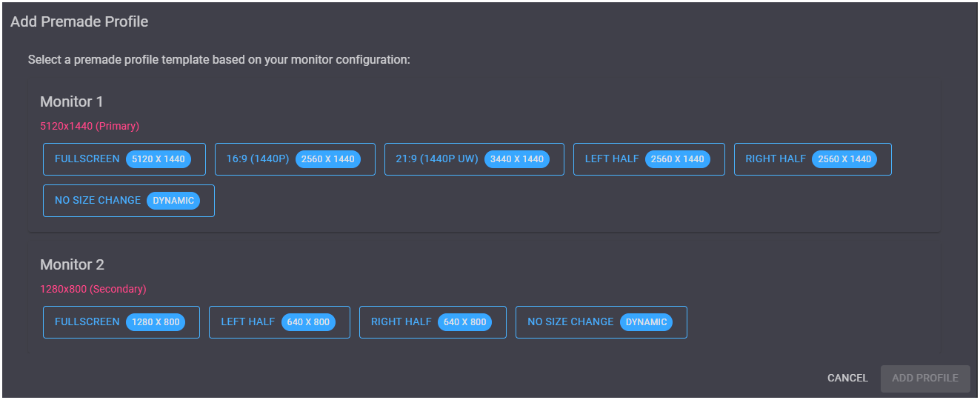Cancel the Add Premade Profile dialog
The height and width of the screenshot is (400, 980).
[x=847, y=379]
